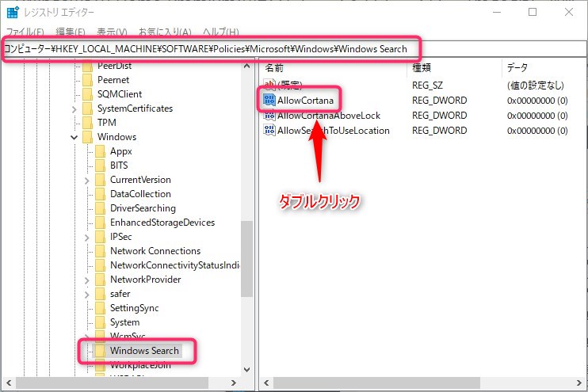Select the WorkplaceJoin key label
The image size is (588, 392).
[140, 364]
